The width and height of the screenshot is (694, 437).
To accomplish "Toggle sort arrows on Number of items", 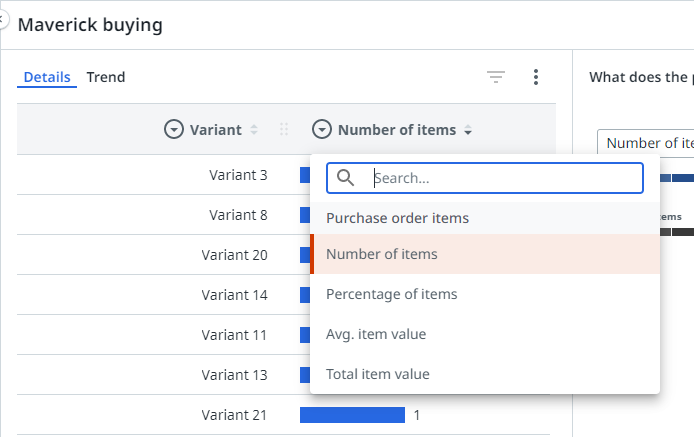I will pos(468,130).
